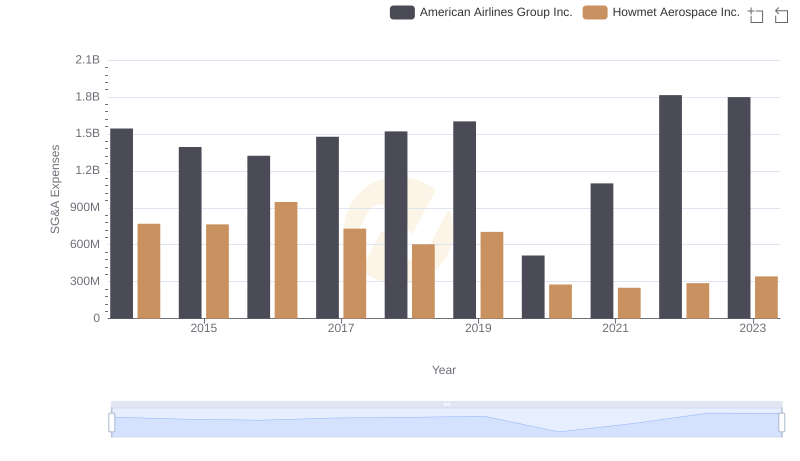
Task: Click the Howmet Aerospace bar for 2021
Action: [x=629, y=303]
